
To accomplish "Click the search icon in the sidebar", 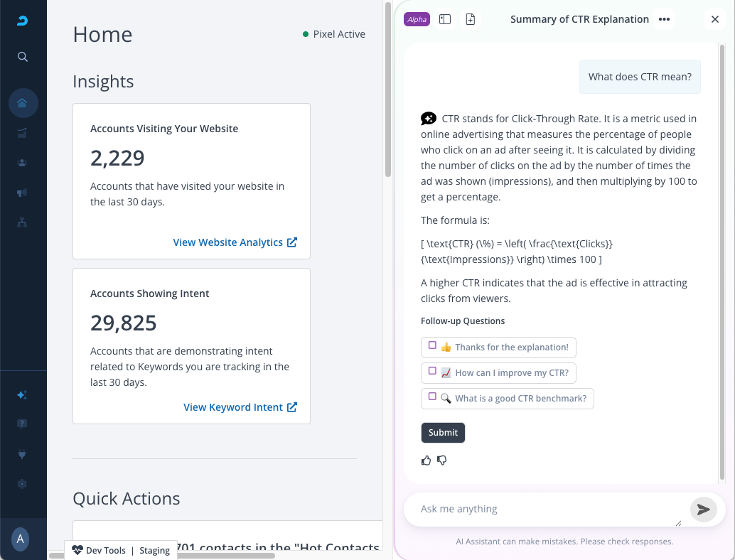I will pyautogui.click(x=23, y=57).
